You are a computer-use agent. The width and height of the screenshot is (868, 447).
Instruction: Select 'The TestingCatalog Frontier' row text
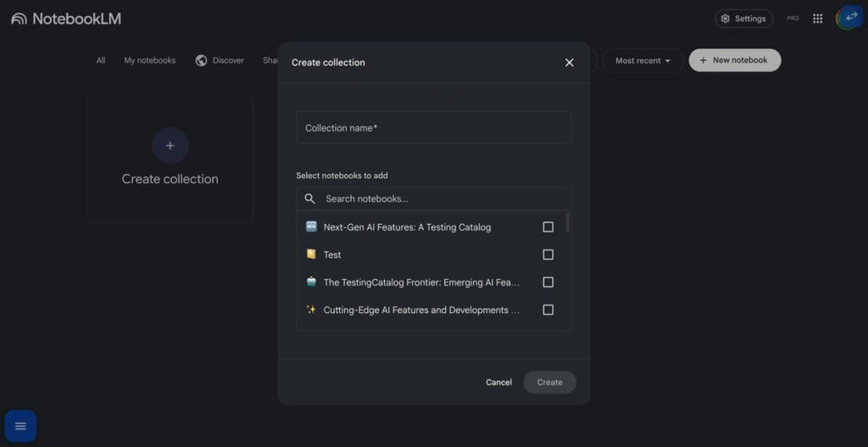click(422, 282)
